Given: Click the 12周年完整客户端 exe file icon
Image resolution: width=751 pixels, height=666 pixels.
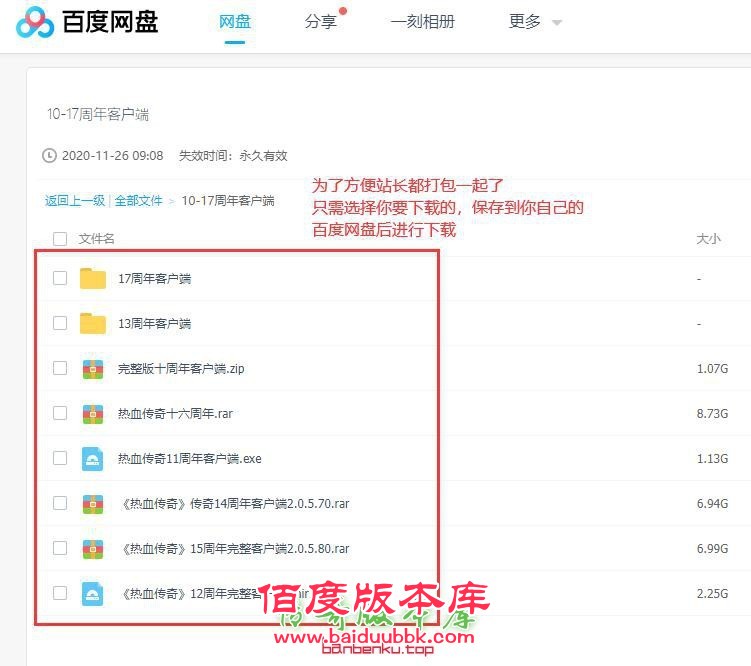Looking at the screenshot, I should tap(93, 593).
